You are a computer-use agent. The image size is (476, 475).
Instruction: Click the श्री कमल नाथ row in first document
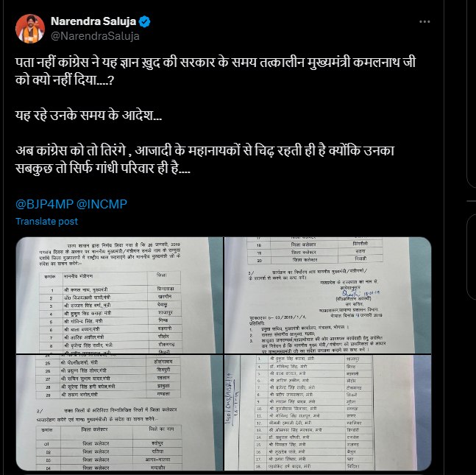(110, 289)
